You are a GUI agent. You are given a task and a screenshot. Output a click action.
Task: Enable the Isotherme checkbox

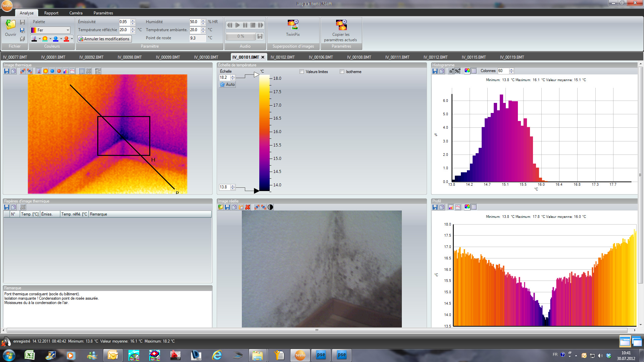(342, 72)
